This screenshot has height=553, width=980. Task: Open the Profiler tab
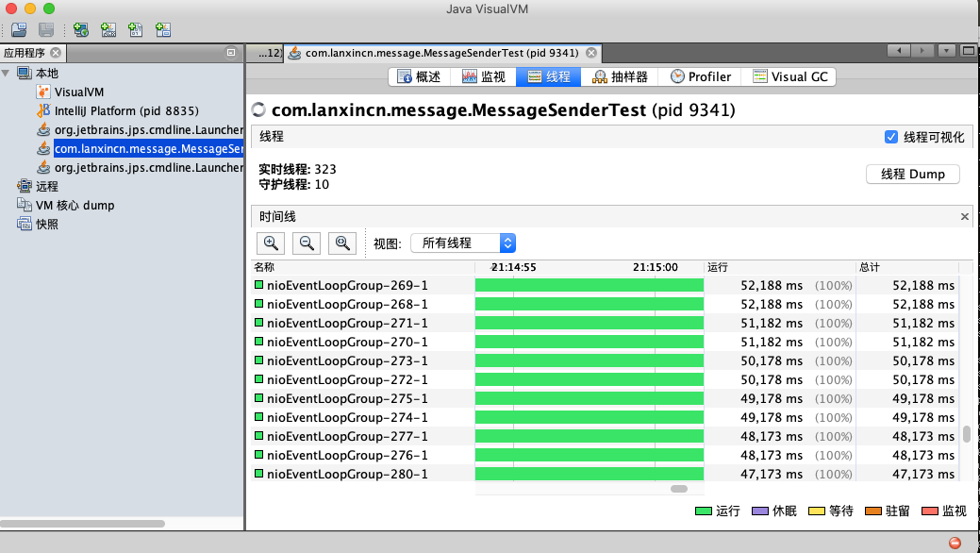[700, 76]
